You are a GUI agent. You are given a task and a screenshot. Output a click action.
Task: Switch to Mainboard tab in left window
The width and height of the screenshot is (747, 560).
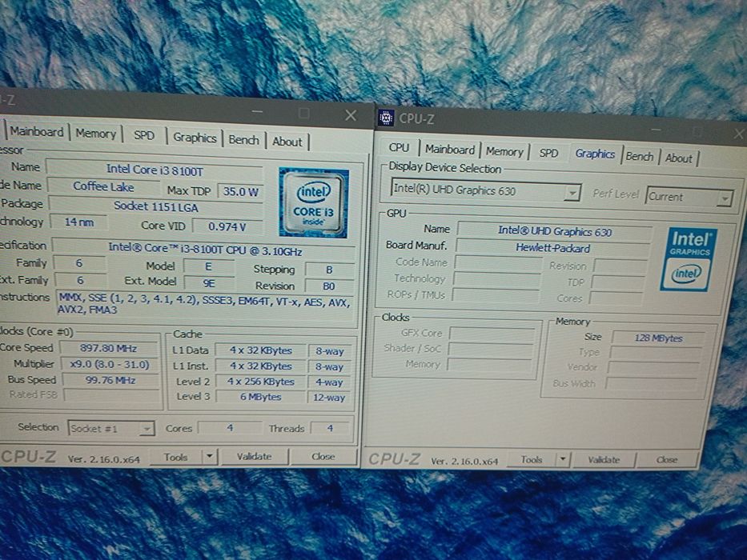pos(37,132)
